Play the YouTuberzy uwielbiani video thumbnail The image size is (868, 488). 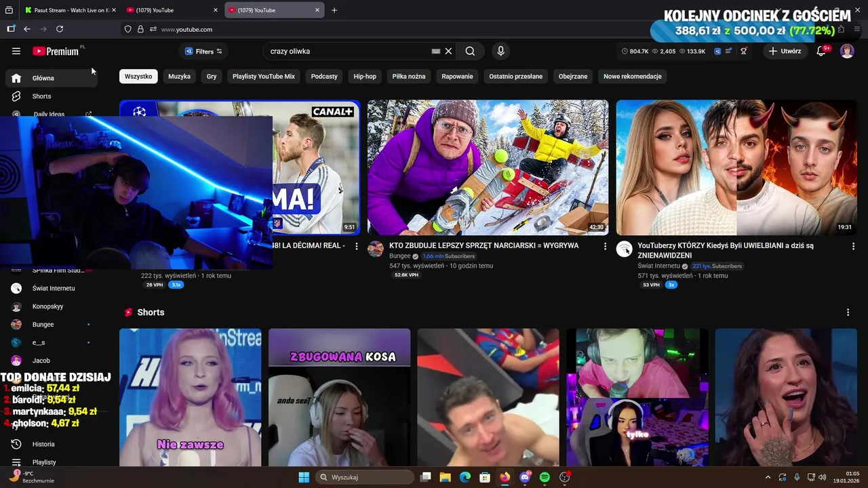736,167
